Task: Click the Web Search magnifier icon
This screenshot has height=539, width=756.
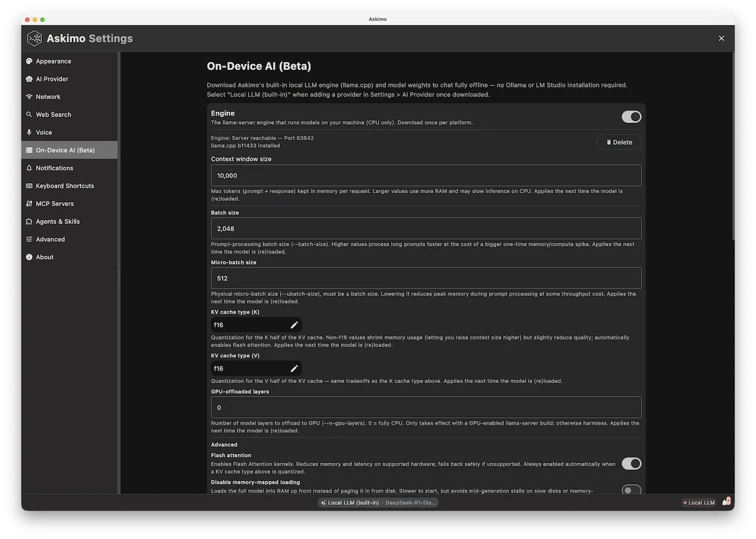Action: (x=30, y=115)
